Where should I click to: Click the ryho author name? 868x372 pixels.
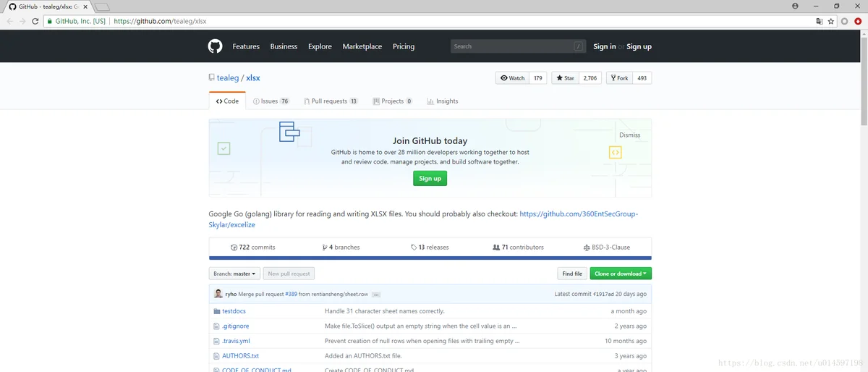(231, 295)
